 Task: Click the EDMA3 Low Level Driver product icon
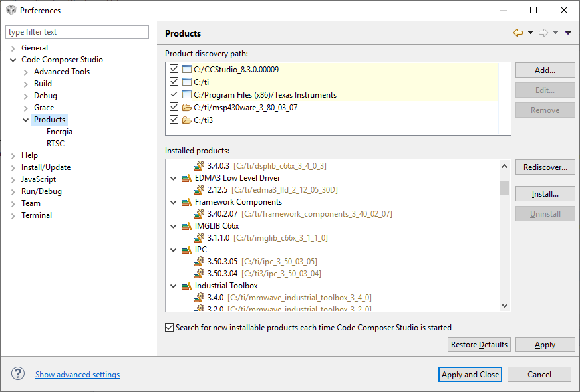(187, 178)
